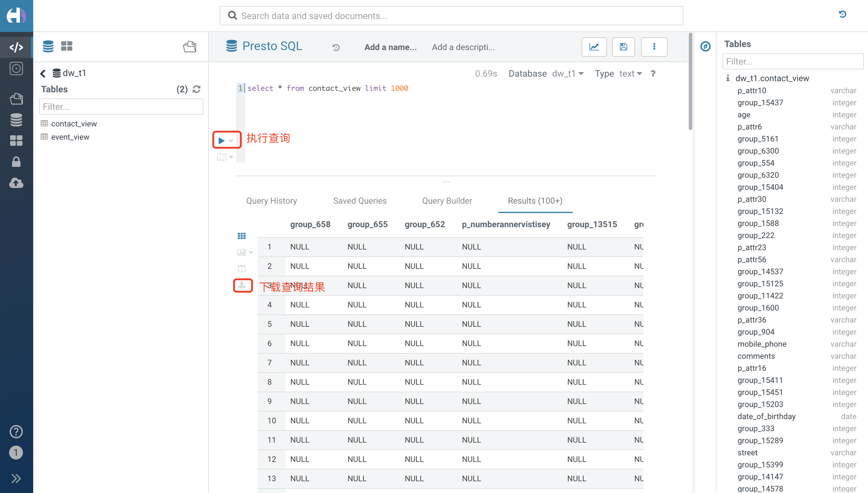Switch assist panel to dashboard grid icon
The image size is (868, 493).
pyautogui.click(x=67, y=46)
